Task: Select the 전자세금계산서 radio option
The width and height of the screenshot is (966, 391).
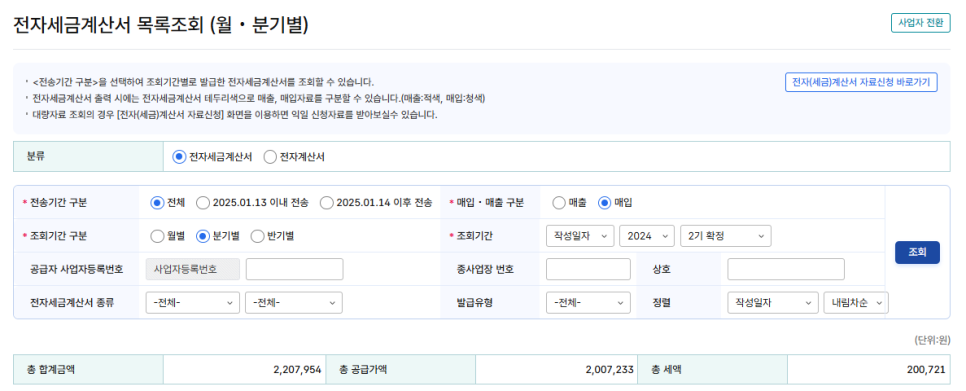Action: tap(179, 157)
